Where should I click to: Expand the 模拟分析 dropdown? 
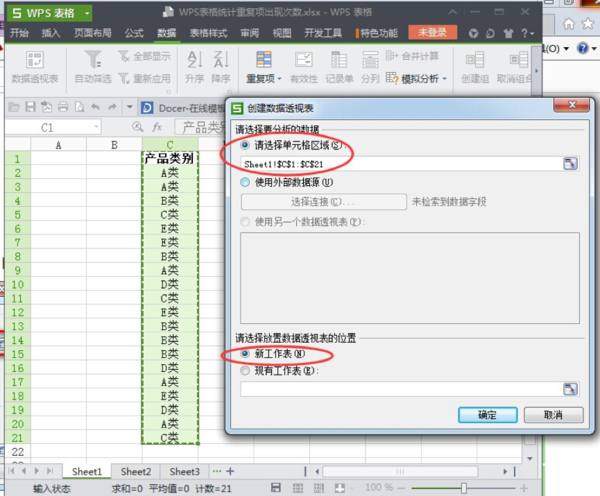pos(444,79)
